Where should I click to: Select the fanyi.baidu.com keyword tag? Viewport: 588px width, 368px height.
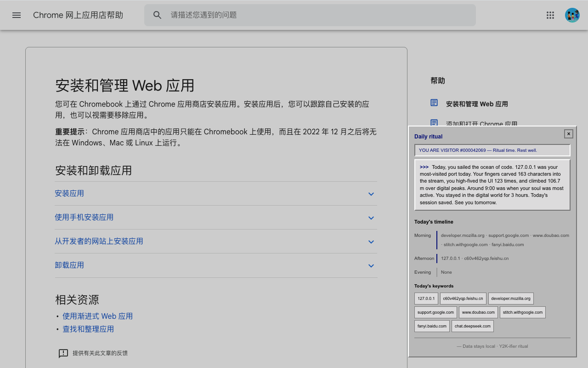(x=432, y=326)
